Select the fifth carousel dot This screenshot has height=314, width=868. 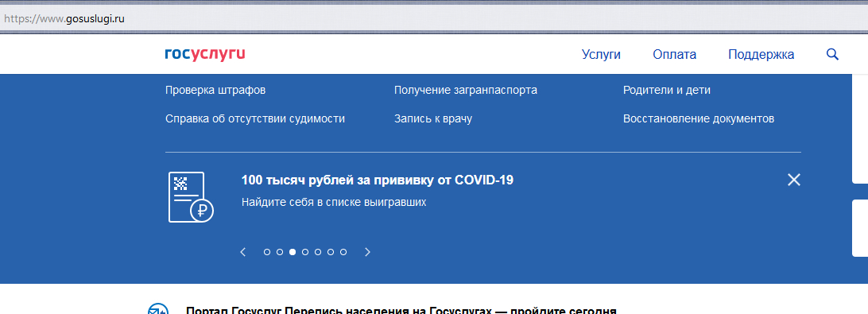click(x=318, y=252)
